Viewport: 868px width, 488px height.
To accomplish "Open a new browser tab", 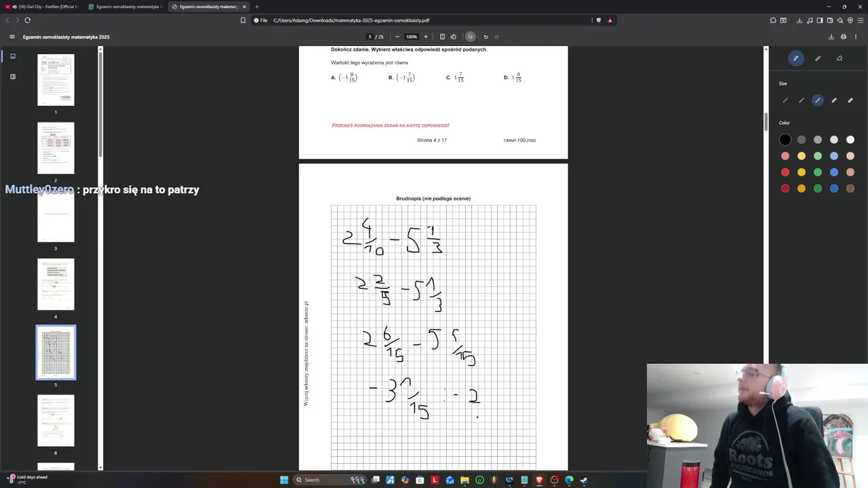I will point(256,7).
